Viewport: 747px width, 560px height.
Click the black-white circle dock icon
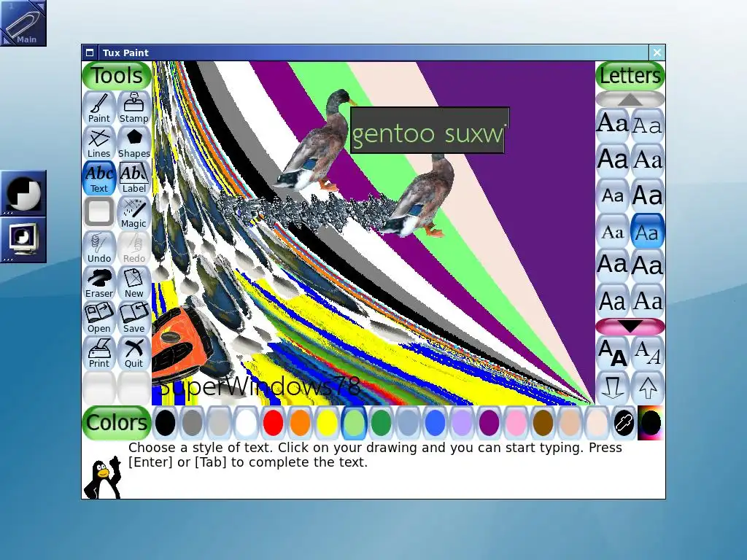[23, 192]
